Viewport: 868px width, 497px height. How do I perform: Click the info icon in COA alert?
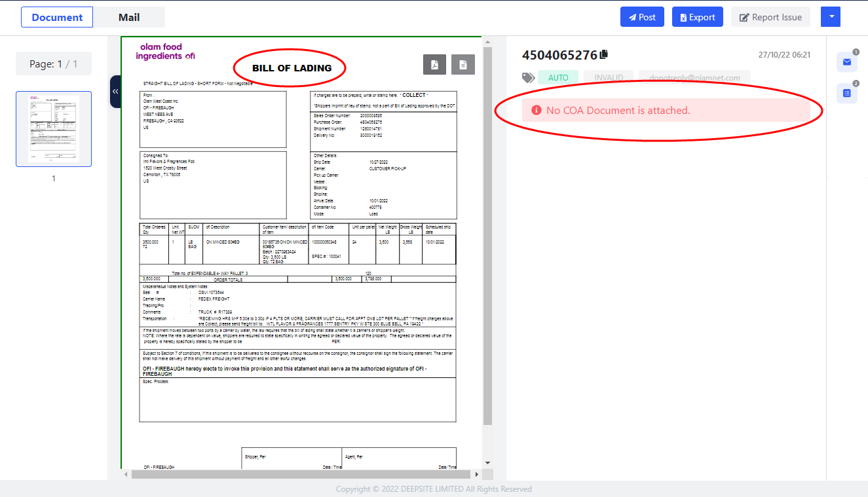click(x=536, y=111)
